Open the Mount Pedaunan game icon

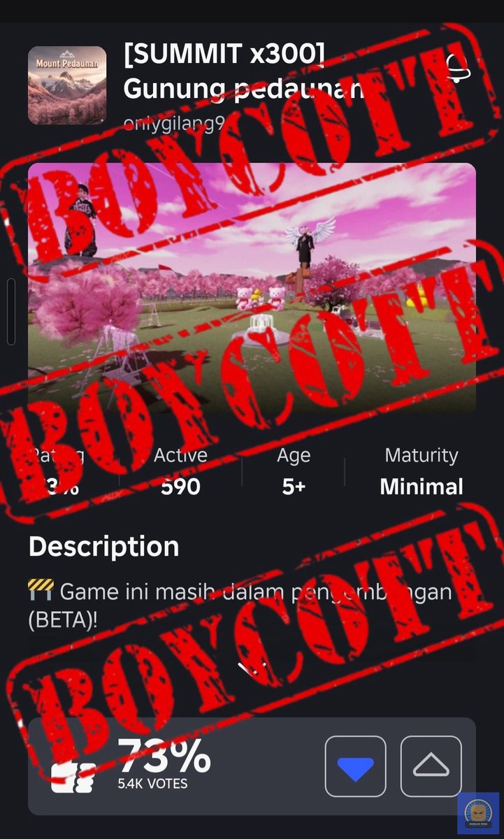coord(67,85)
